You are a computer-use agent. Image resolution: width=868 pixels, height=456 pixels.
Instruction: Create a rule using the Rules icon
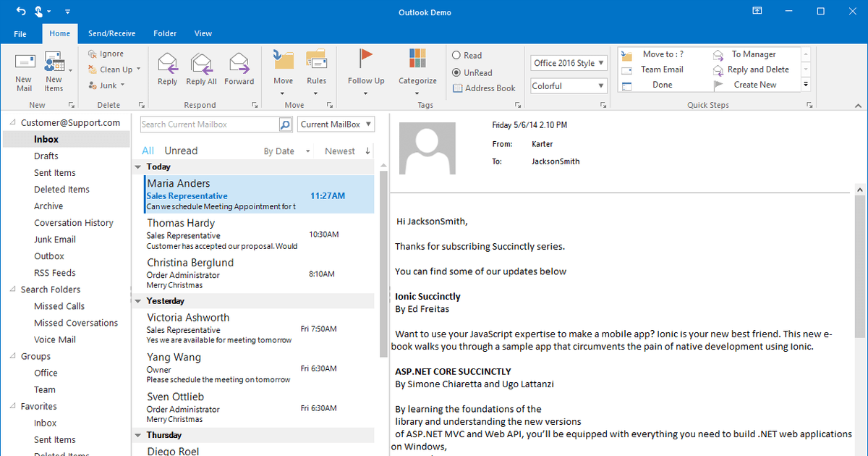point(316,69)
